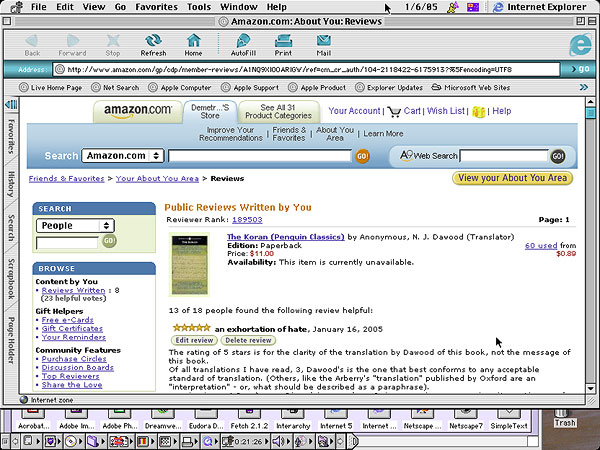Image resolution: width=600 pixels, height=450 pixels.
Task: Click the gold gift box icon
Action: coord(478,112)
